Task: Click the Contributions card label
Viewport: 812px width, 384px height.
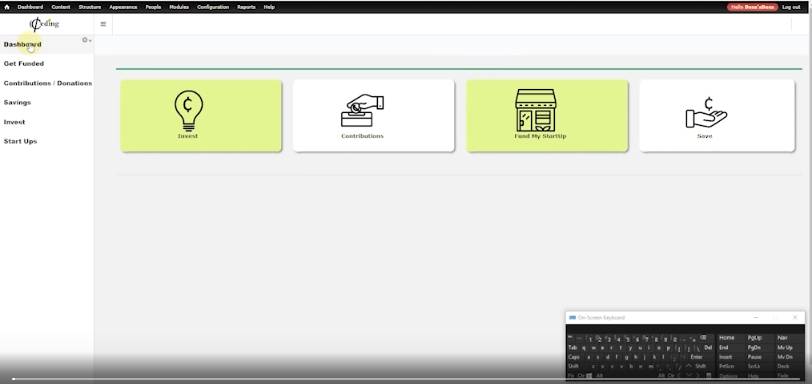Action: click(362, 136)
